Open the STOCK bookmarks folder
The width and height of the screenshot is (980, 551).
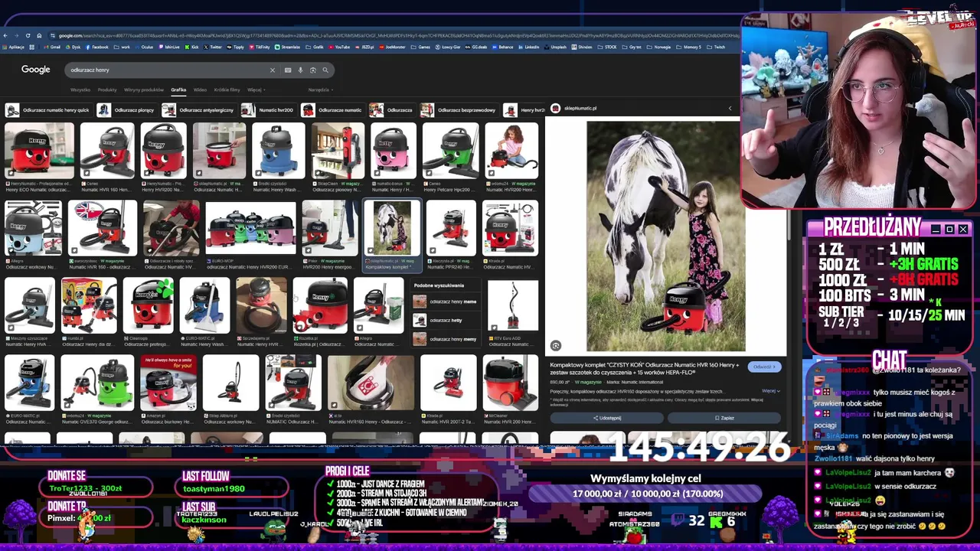click(608, 47)
